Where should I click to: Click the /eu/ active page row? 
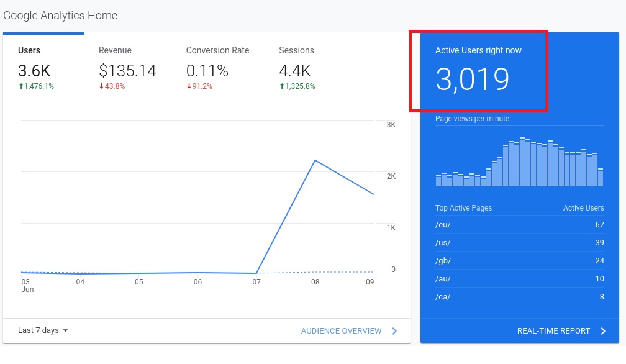coord(519,225)
